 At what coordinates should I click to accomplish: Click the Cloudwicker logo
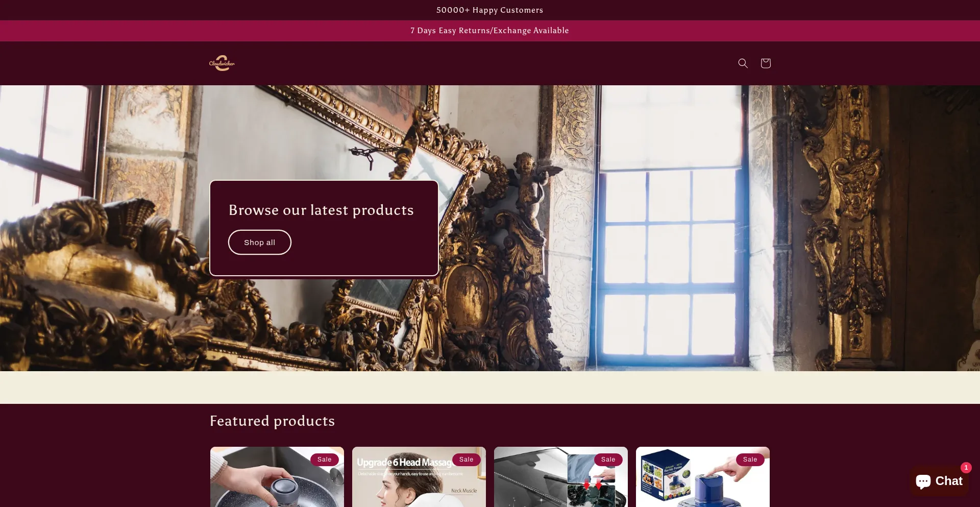[222, 63]
